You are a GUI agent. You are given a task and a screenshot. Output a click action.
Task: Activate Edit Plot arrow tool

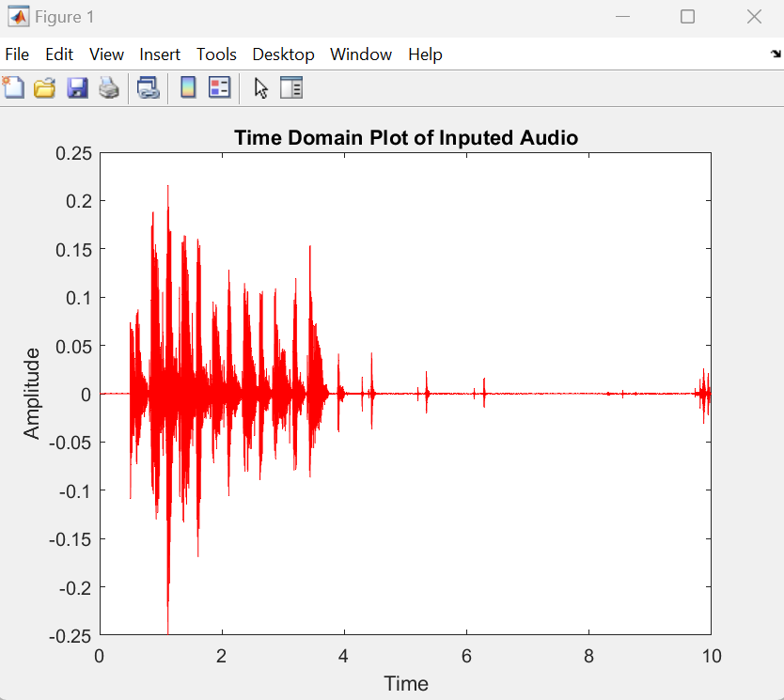tap(261, 88)
